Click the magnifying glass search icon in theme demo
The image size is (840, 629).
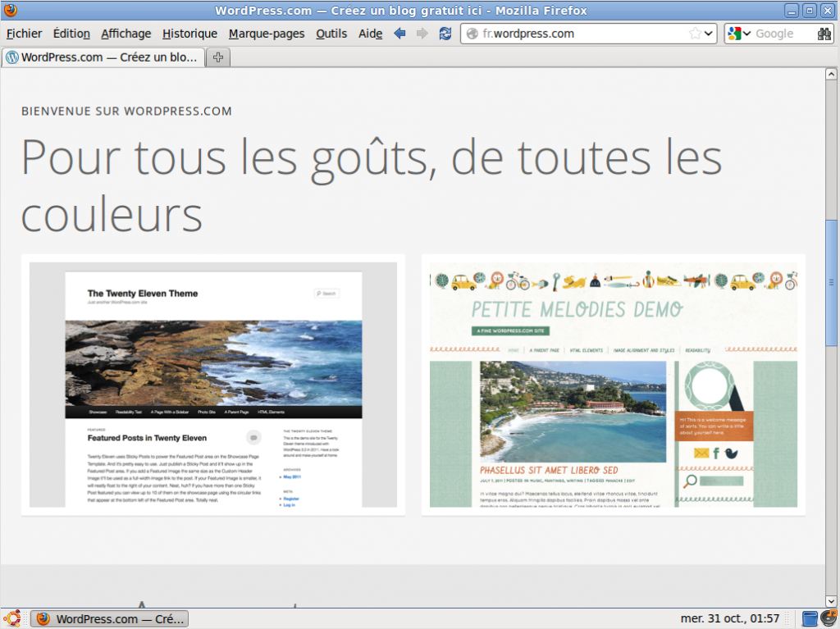(x=691, y=481)
